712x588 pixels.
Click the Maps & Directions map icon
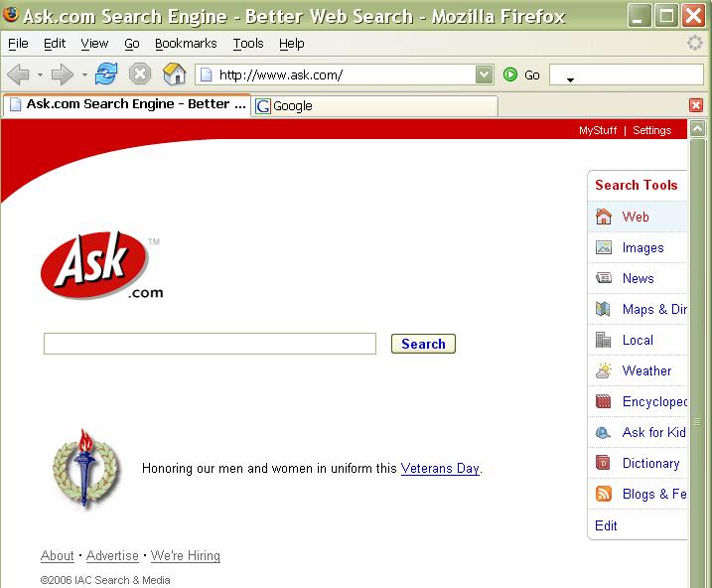[603, 309]
